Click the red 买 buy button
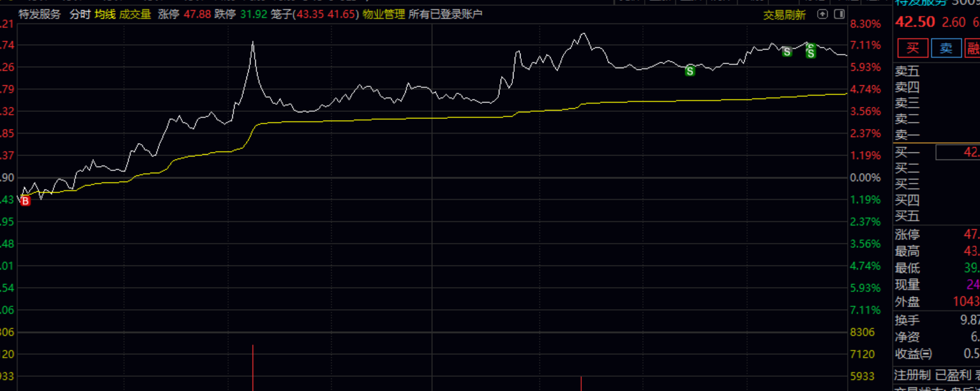 point(912,48)
